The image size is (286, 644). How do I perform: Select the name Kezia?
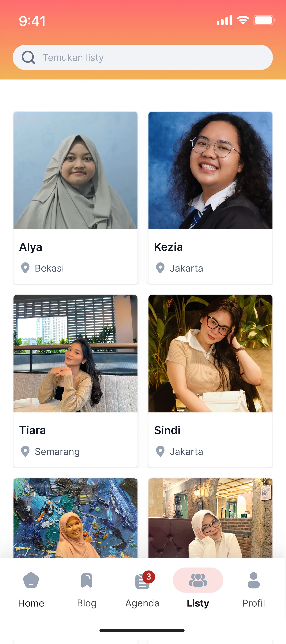tap(168, 247)
